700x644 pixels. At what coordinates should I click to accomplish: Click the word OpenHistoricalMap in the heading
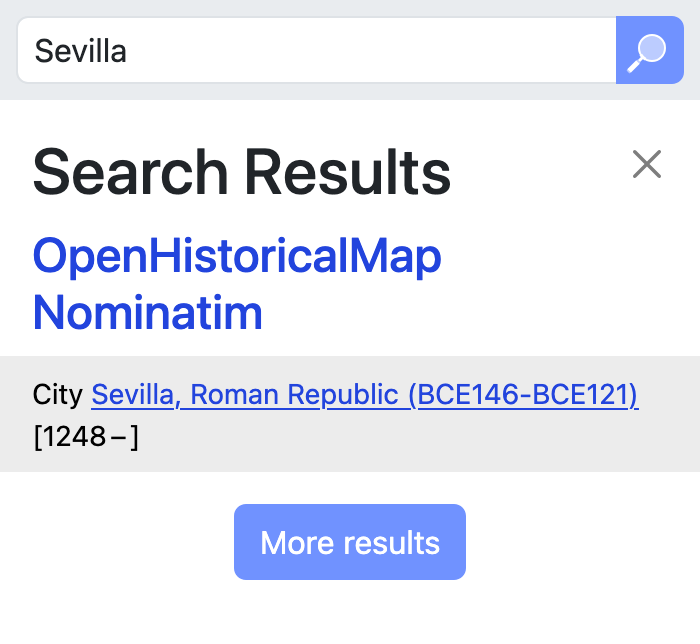point(237,257)
